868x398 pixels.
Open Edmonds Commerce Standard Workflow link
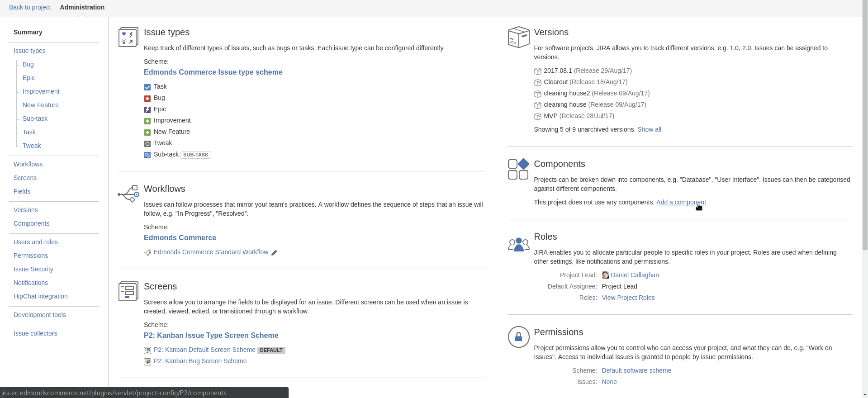pyautogui.click(x=211, y=252)
